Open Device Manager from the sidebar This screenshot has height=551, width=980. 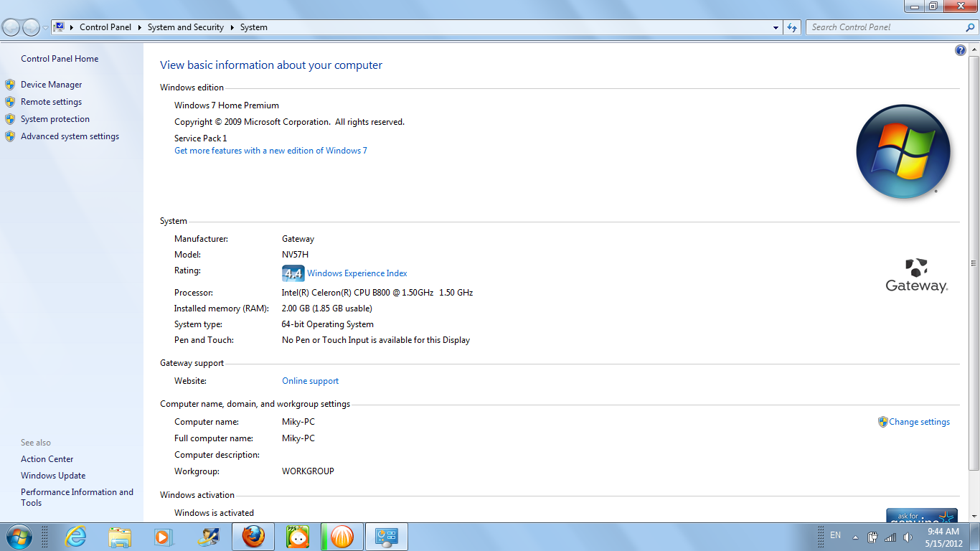tap(51, 85)
